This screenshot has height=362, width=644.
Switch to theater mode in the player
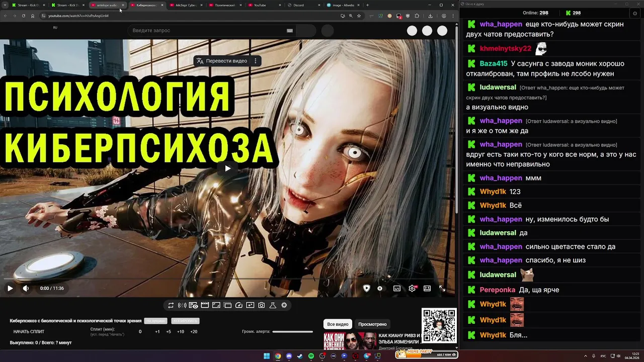point(427,288)
